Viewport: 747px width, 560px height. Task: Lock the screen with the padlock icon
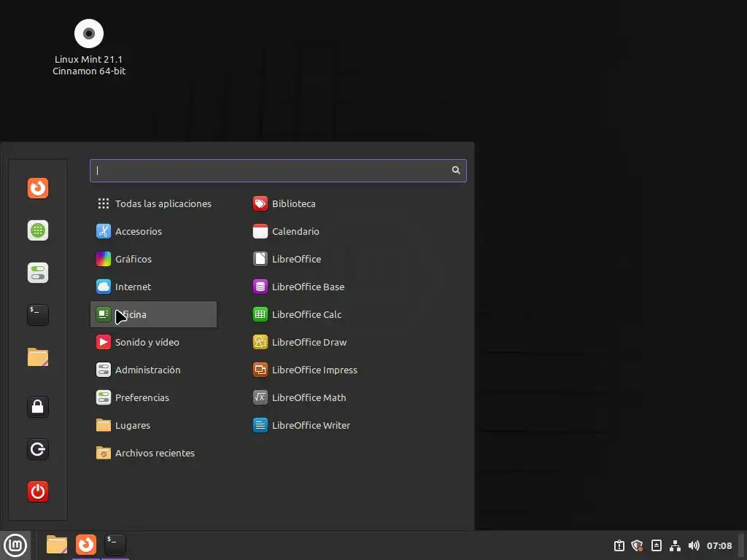[x=38, y=407]
